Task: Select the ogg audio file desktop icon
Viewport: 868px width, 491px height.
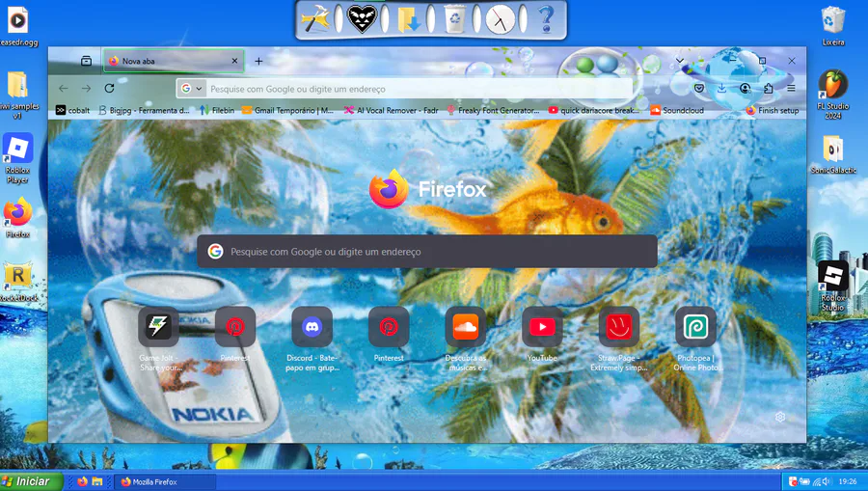Action: [17, 25]
